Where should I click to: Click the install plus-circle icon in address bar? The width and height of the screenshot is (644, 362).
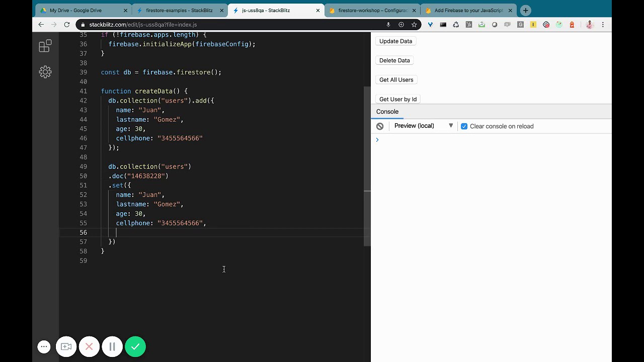tap(401, 25)
